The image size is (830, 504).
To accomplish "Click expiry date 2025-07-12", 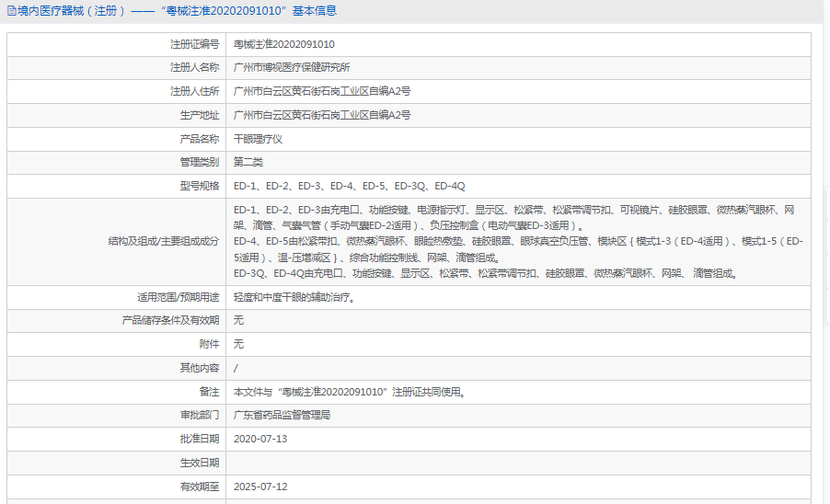I will pyautogui.click(x=260, y=487).
